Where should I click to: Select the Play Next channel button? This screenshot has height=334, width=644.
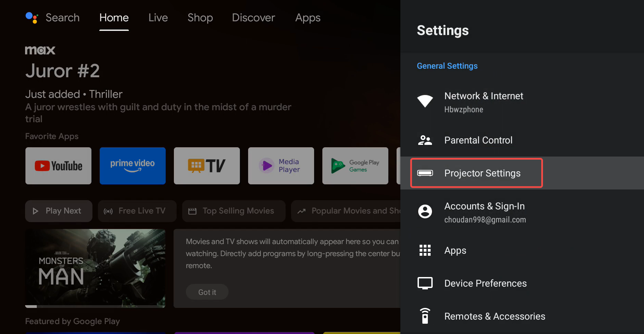pyautogui.click(x=59, y=211)
